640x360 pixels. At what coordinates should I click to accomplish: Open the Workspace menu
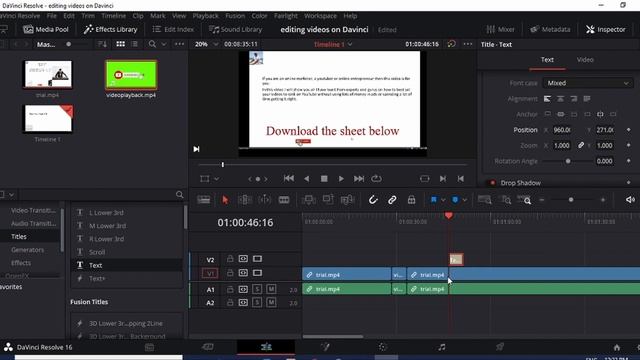click(320, 16)
